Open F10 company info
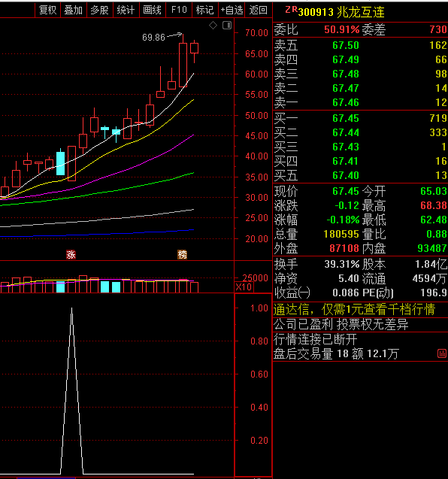This screenshot has width=448, height=479. 179,10
